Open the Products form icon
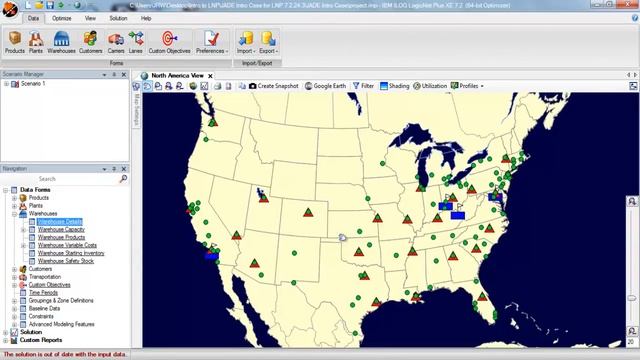 pos(15,42)
